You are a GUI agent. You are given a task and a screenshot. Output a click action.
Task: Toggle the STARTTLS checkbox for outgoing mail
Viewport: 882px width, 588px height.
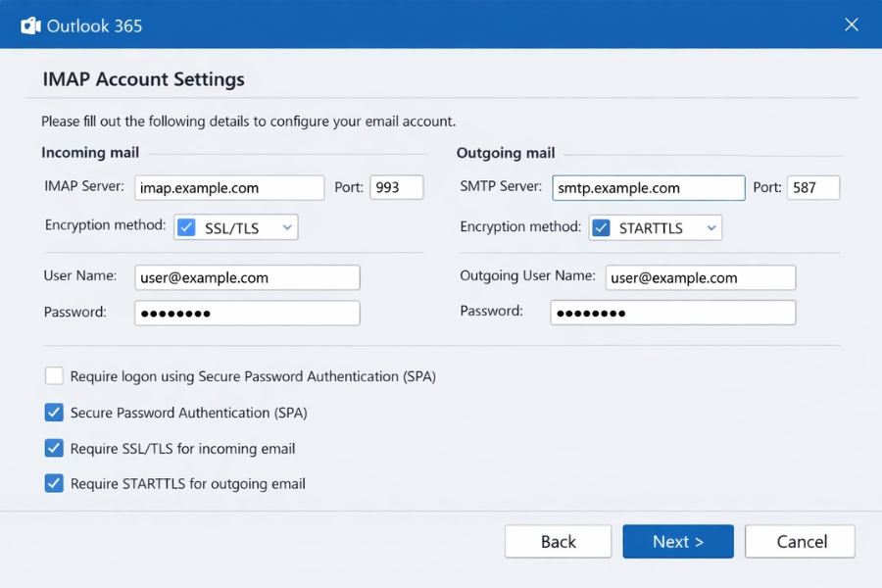pyautogui.click(x=601, y=227)
